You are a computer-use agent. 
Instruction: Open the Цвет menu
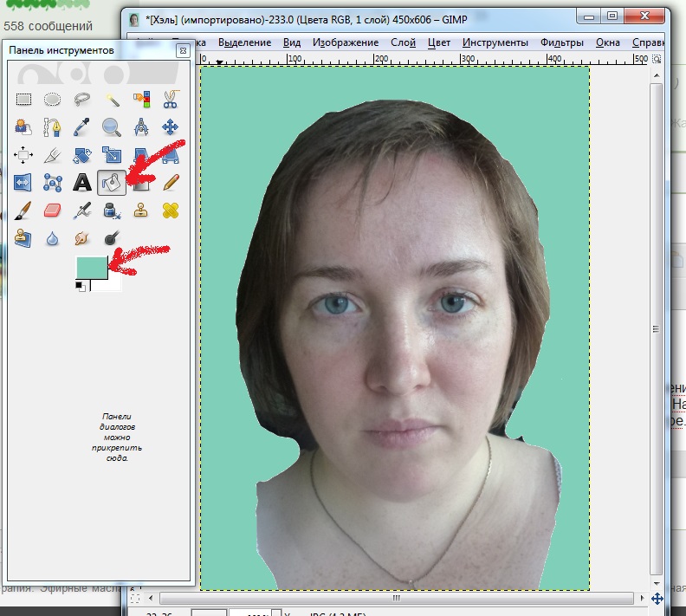pyautogui.click(x=439, y=42)
